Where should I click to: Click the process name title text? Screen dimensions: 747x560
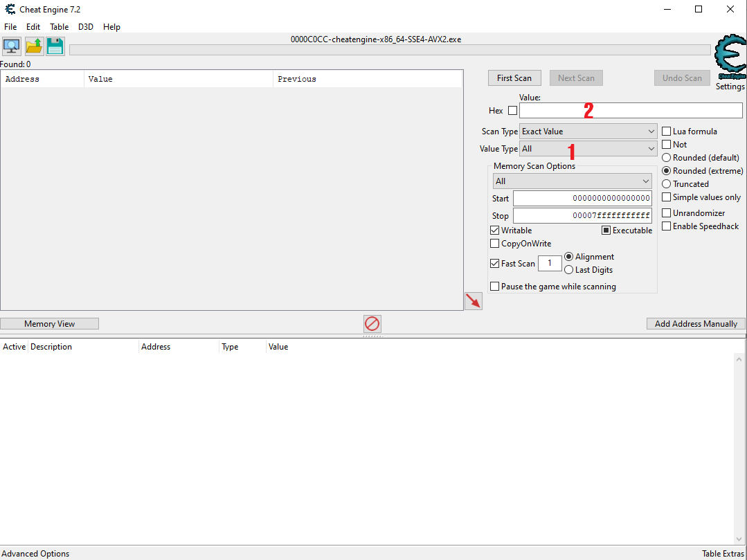tap(376, 39)
